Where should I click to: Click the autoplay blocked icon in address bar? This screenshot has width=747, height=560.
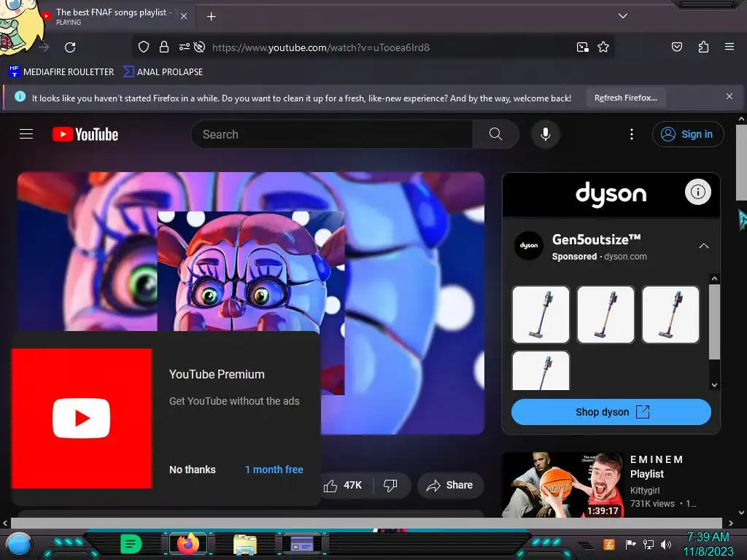point(200,47)
